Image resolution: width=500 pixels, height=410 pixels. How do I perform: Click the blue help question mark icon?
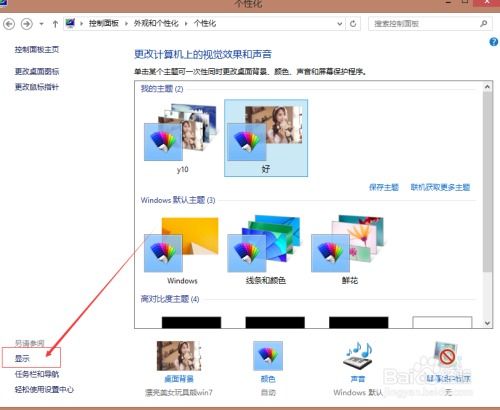(494, 42)
